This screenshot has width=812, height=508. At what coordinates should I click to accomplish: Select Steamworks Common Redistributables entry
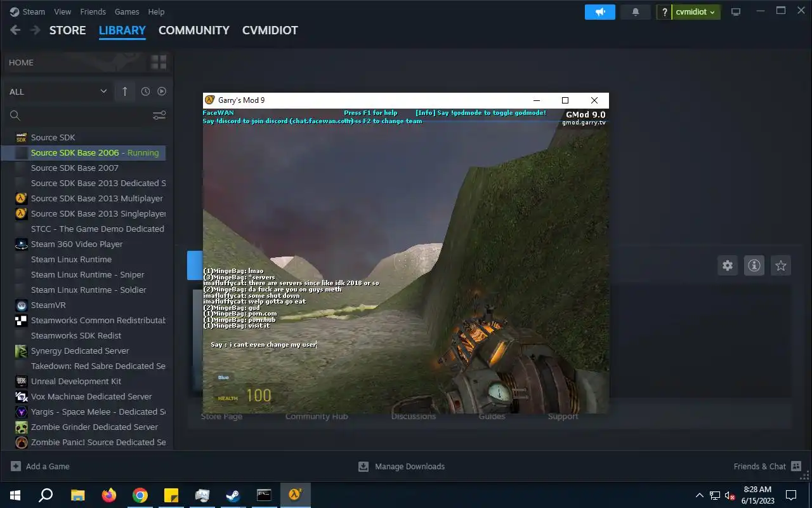(x=84, y=320)
